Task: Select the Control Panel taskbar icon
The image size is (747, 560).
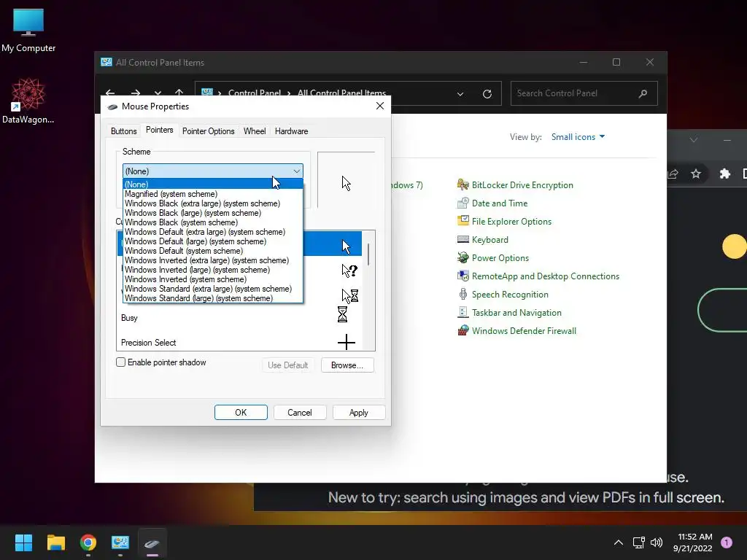Action: pyautogui.click(x=120, y=542)
